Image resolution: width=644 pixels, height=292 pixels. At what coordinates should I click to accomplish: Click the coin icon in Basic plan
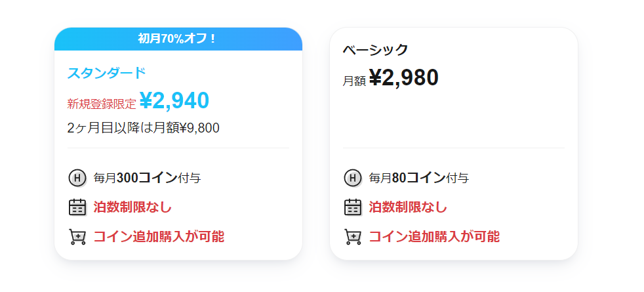353,178
